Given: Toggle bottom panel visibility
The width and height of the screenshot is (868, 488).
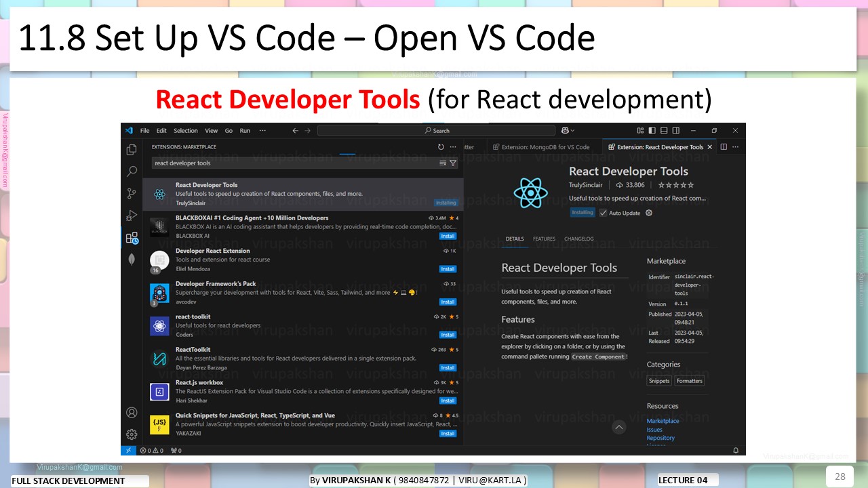Looking at the screenshot, I should pyautogui.click(x=665, y=130).
